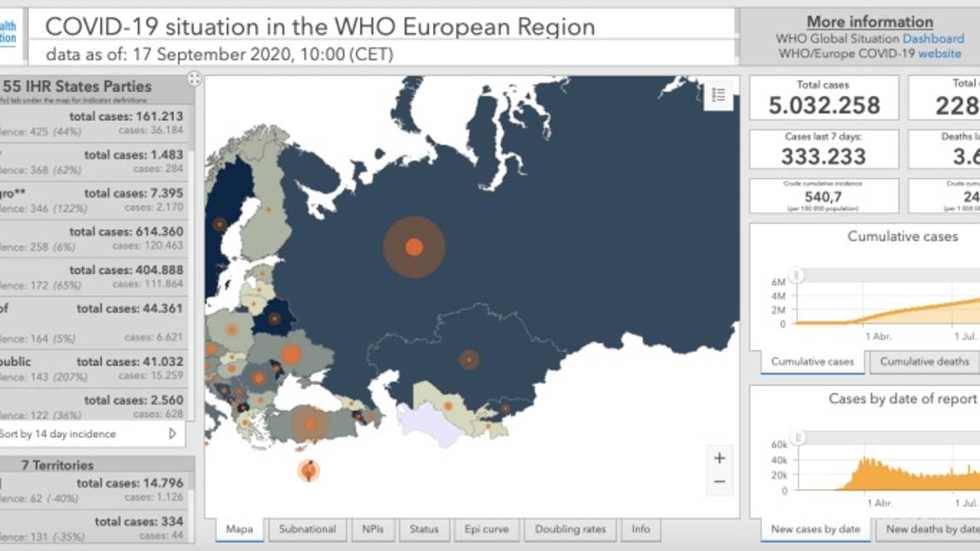This screenshot has height=551, width=980.
Task: Open the Doubling rates tab
Action: tap(570, 529)
